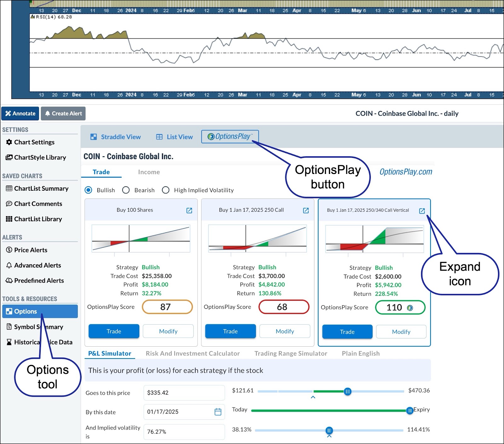
Task: Click the Profit $4,842.00 value
Action: pos(272,285)
